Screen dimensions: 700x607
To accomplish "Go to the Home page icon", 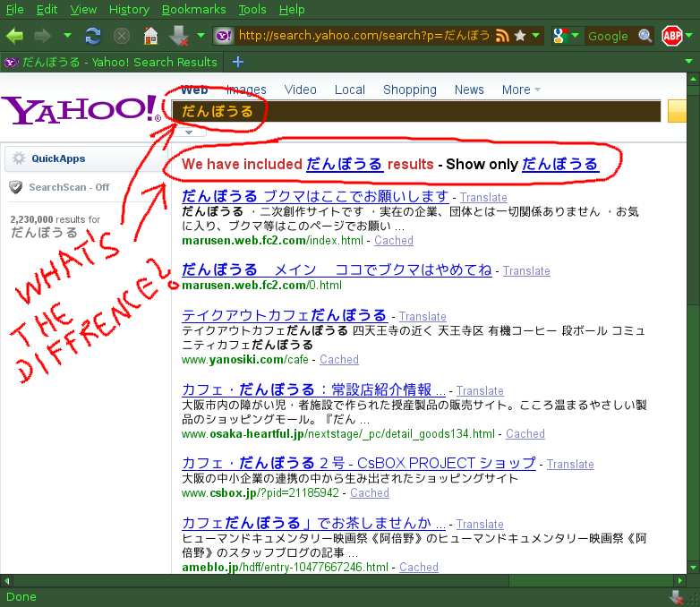I will click(x=150, y=36).
